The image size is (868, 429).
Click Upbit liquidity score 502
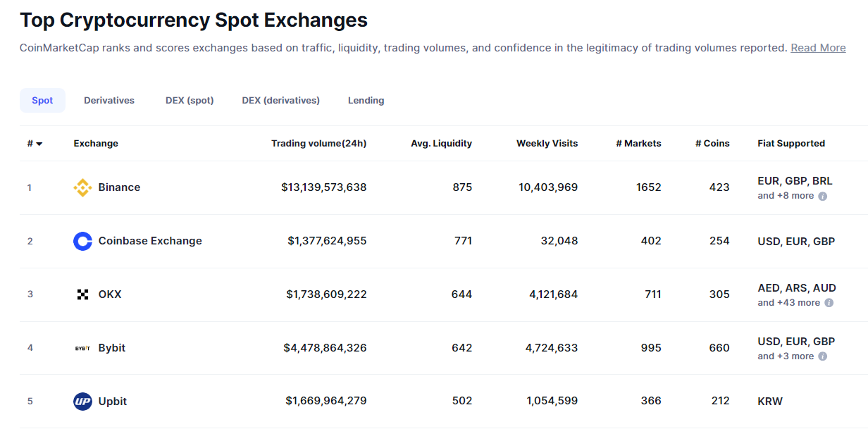pyautogui.click(x=462, y=402)
